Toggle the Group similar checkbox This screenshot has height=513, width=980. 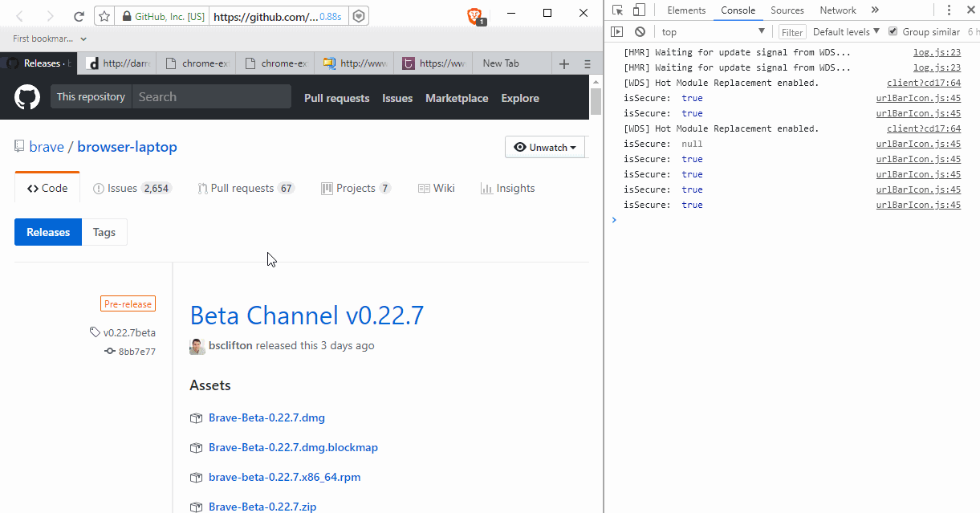pos(893,31)
